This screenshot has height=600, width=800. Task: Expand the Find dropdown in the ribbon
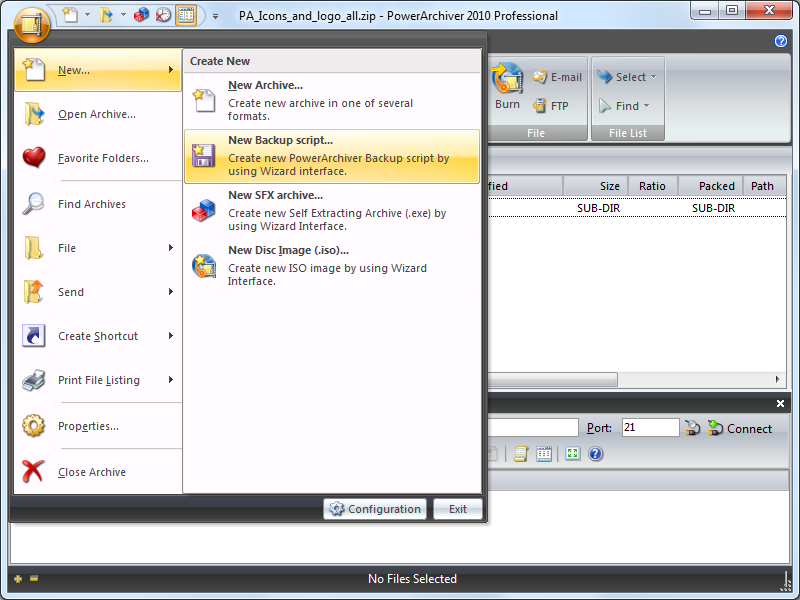pos(624,105)
